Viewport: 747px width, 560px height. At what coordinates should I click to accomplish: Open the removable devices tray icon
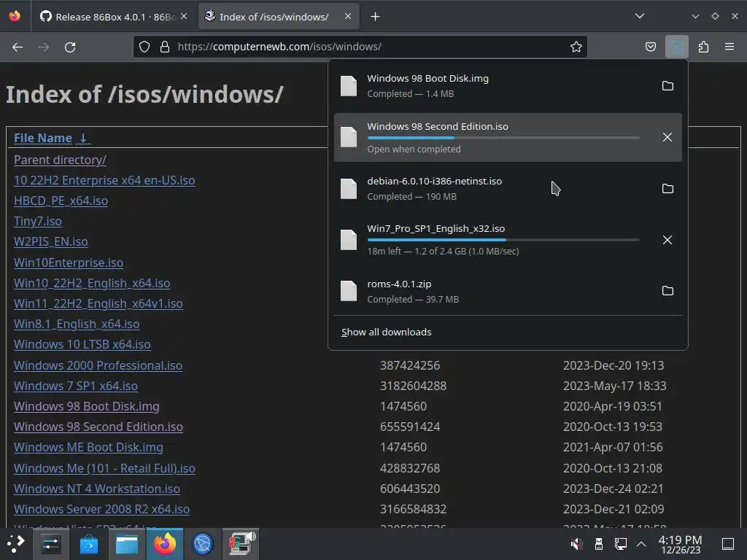click(599, 544)
